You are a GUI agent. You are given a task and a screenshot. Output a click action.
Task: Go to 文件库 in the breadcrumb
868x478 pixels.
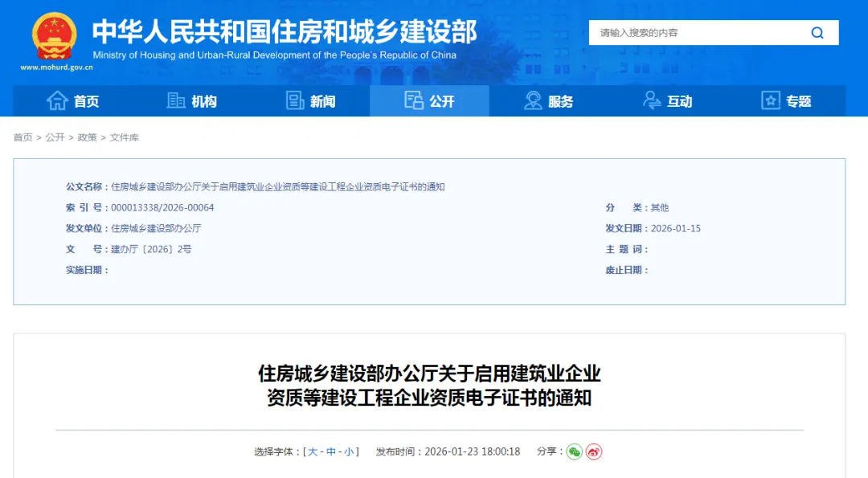pyautogui.click(x=124, y=137)
